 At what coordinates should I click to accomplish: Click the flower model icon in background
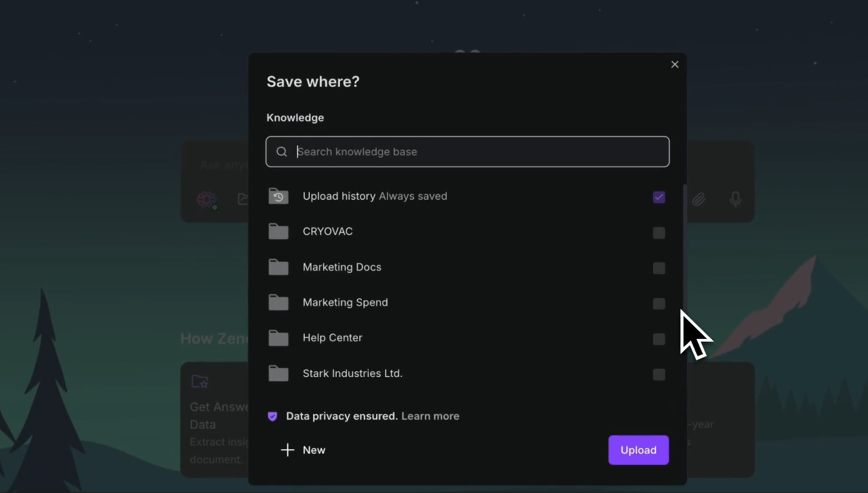click(206, 199)
